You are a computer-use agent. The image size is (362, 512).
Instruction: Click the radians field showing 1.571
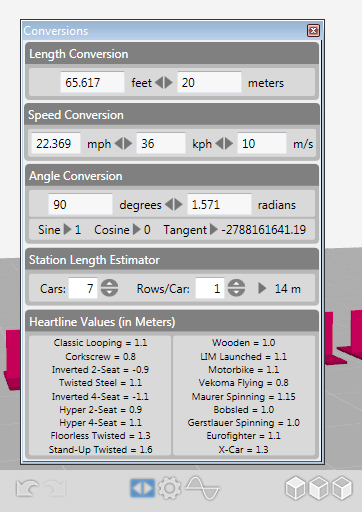click(x=219, y=204)
